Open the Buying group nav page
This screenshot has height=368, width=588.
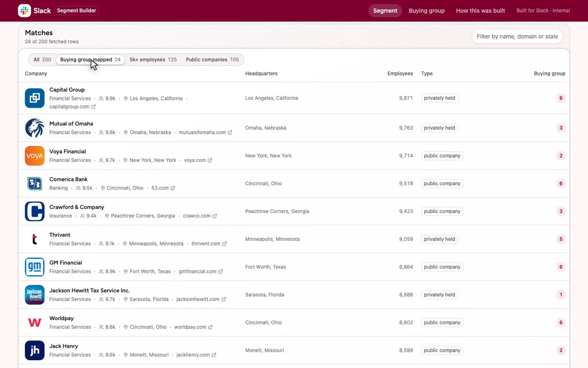pos(427,11)
